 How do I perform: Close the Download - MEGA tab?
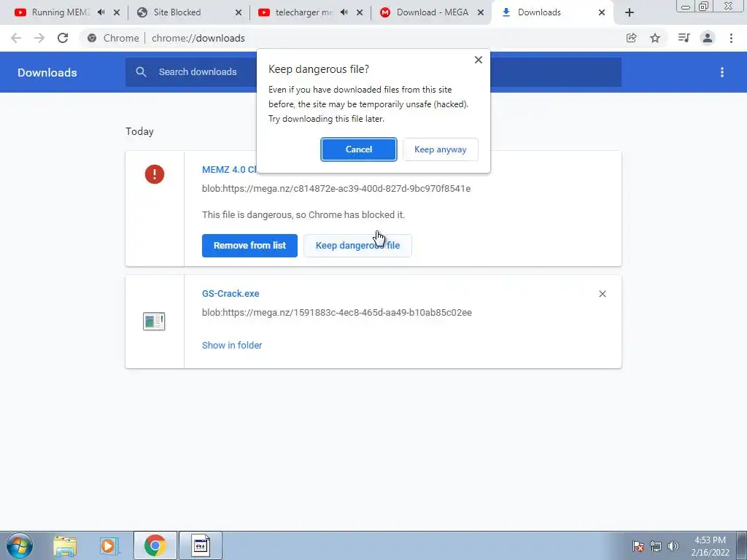481,12
